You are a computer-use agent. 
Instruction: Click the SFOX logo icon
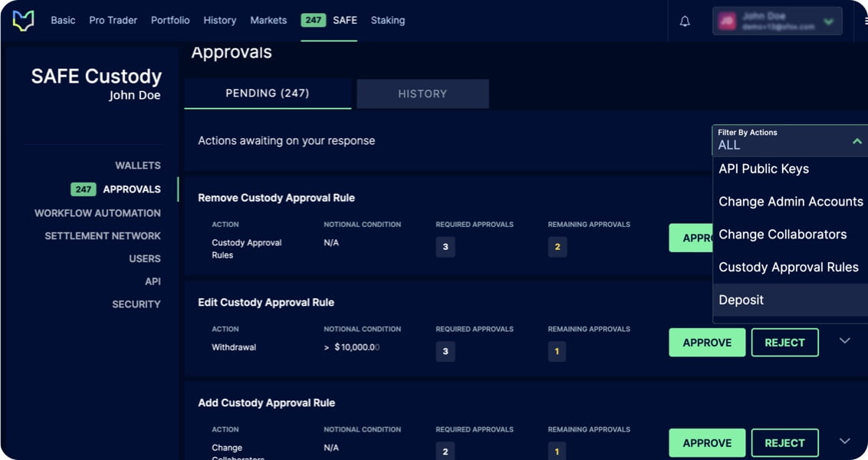point(23,21)
